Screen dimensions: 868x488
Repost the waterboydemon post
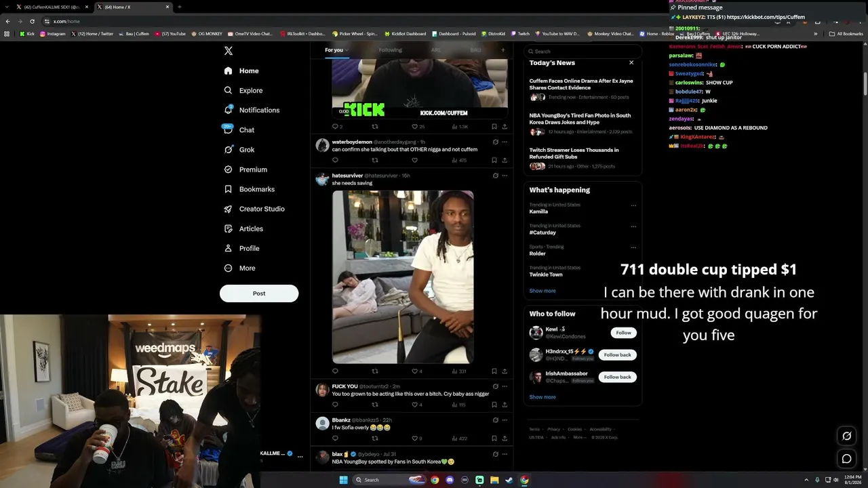click(x=375, y=161)
